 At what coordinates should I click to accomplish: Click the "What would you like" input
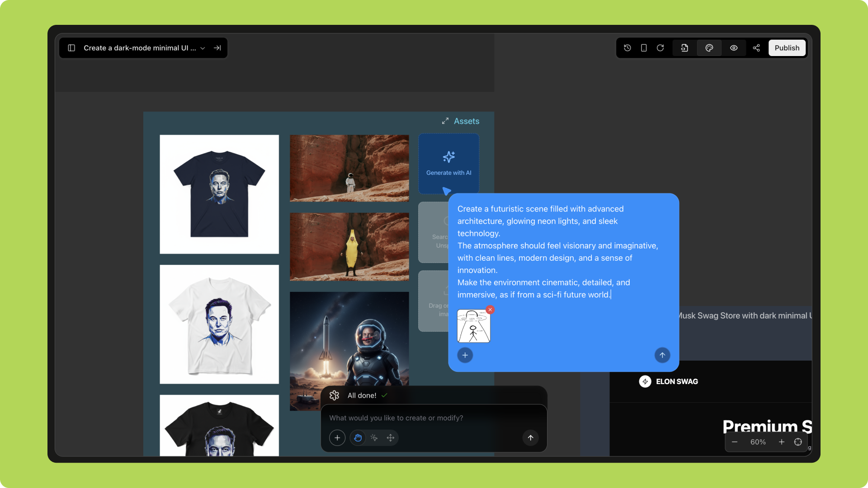[425, 418]
